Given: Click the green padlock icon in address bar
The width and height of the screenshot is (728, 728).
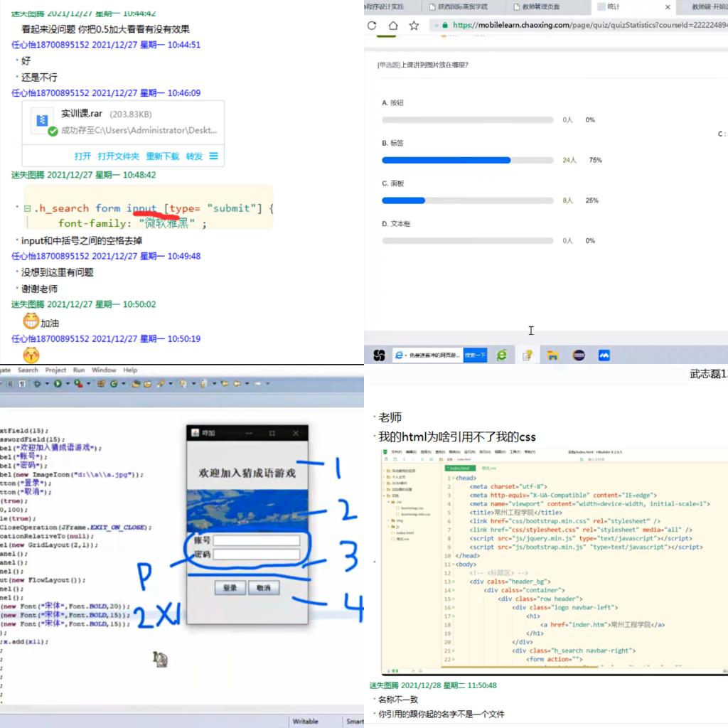Looking at the screenshot, I should point(445,25).
